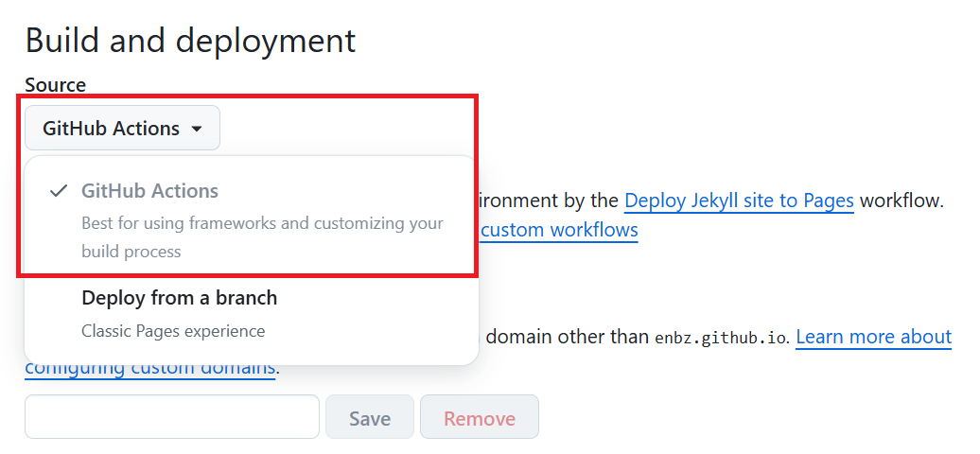Open the GitHub Actions source dropdown
980x454 pixels.
coord(123,129)
